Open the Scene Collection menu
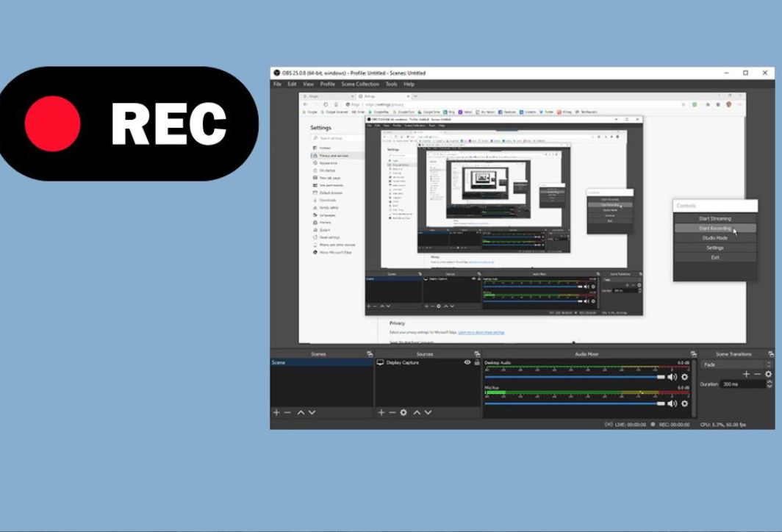782x532 pixels. coord(360,85)
